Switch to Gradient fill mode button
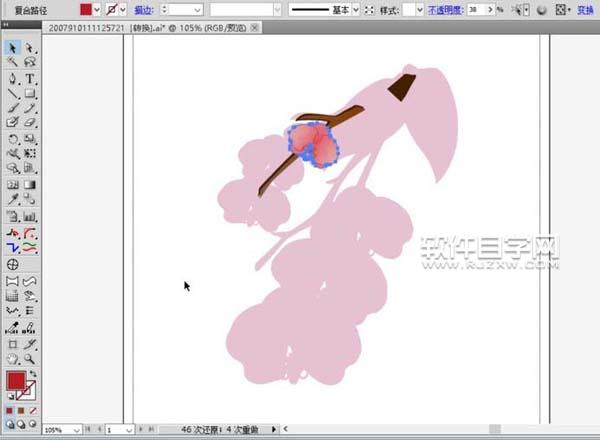600x440 pixels. click(x=23, y=409)
